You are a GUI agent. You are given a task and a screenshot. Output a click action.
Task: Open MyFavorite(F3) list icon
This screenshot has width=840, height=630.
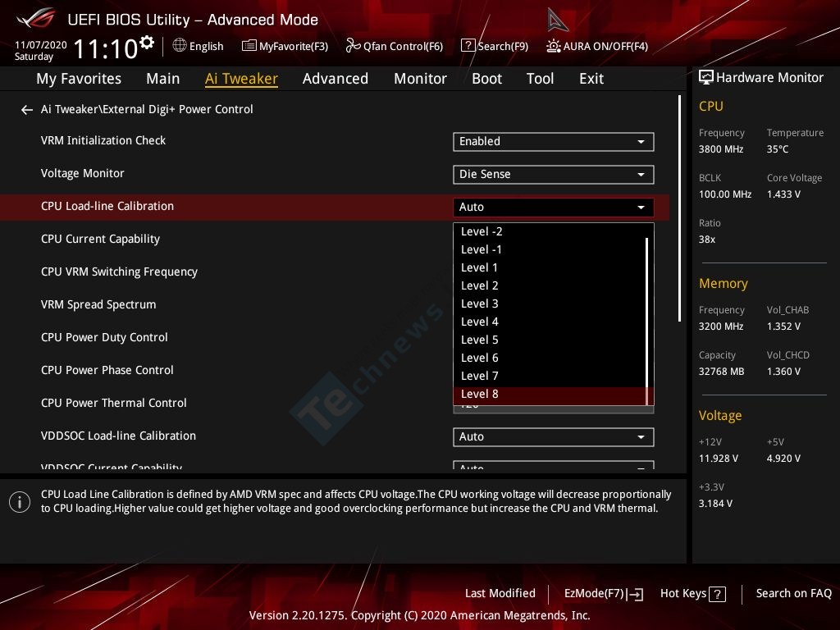coord(249,46)
